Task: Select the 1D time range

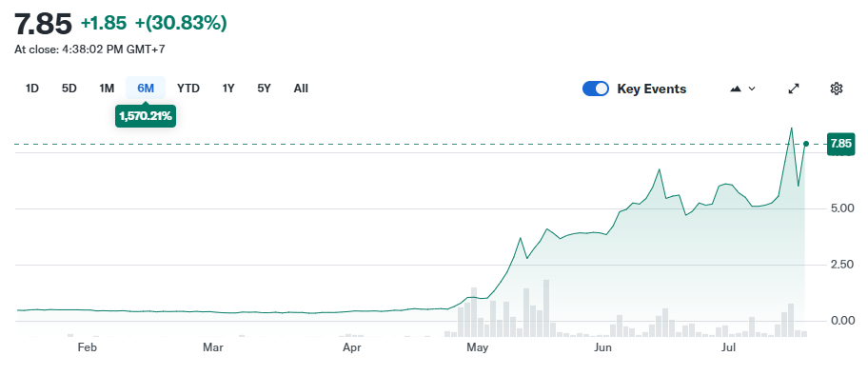Action: tap(32, 88)
